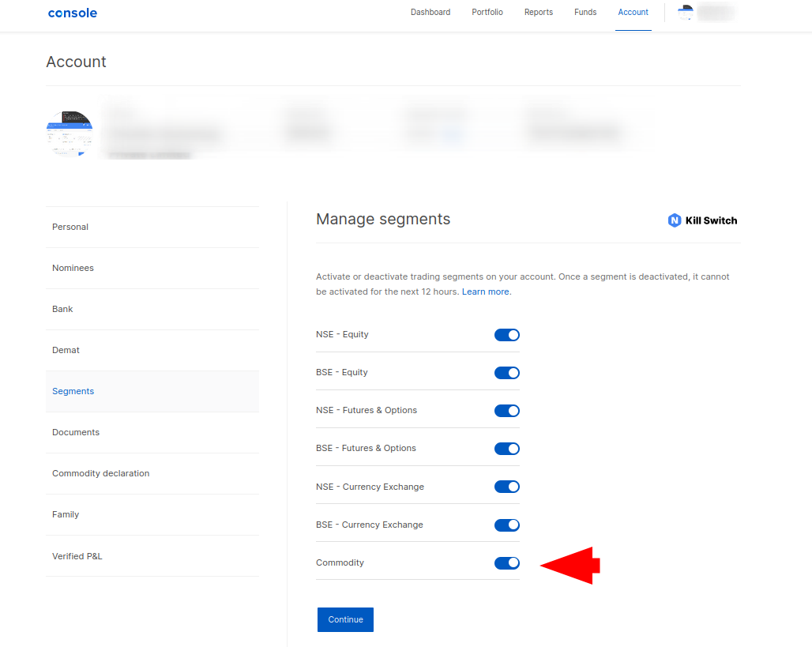The image size is (812, 647).
Task: Toggle the NSE - Equity segment switch
Action: click(x=507, y=335)
